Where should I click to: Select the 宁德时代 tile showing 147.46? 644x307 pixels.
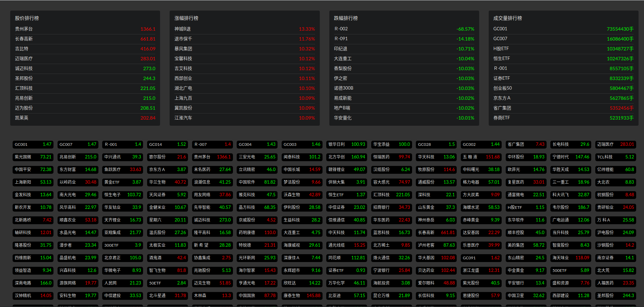tap(571, 157)
